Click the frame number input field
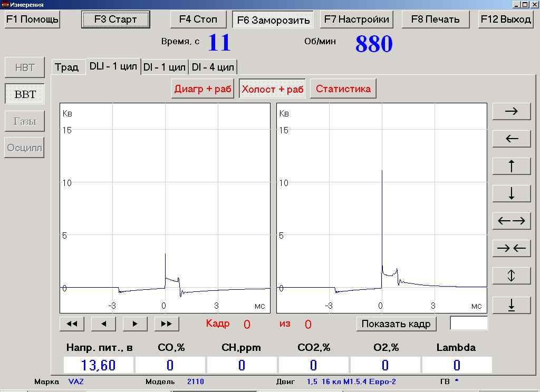 pos(469,323)
